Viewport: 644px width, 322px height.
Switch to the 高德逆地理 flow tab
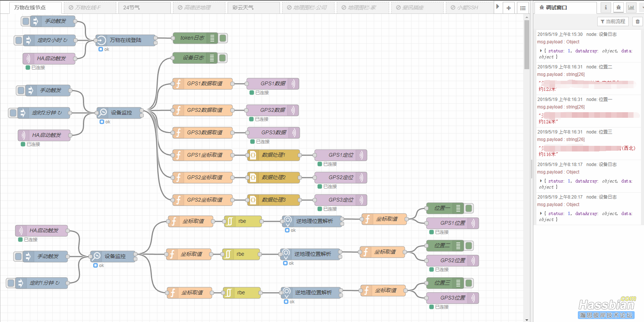pyautogui.click(x=199, y=8)
